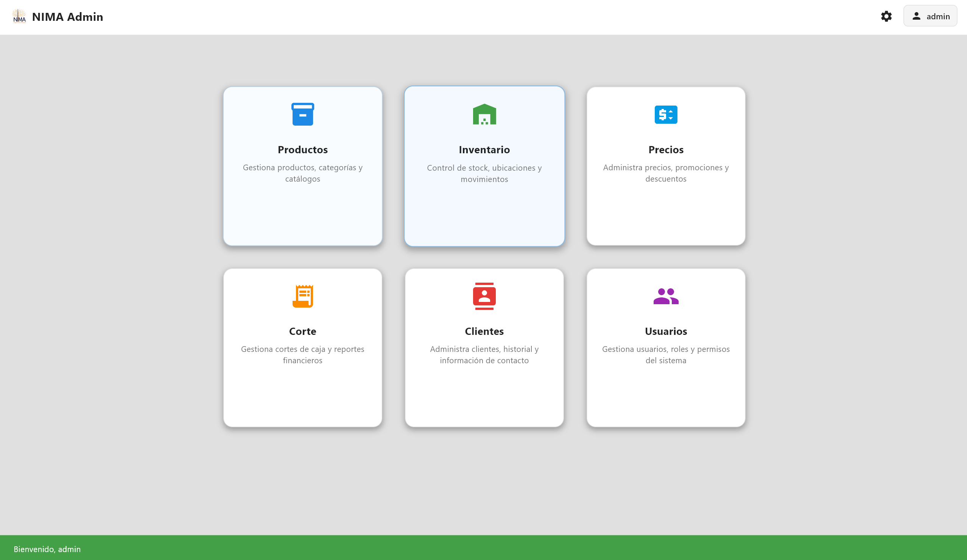
Task: Open settings with the gear icon
Action: point(886,16)
